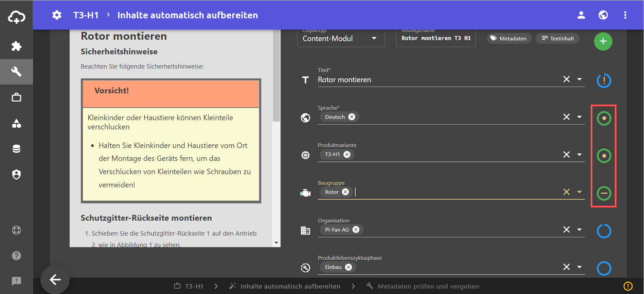The image size is (644, 294).
Task: Switch to the Metadaten chip tab
Action: (x=509, y=38)
